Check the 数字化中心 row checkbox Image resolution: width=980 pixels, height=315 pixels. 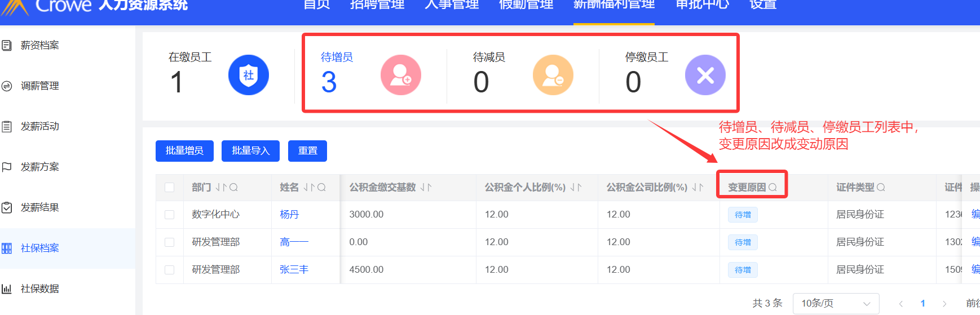(169, 215)
